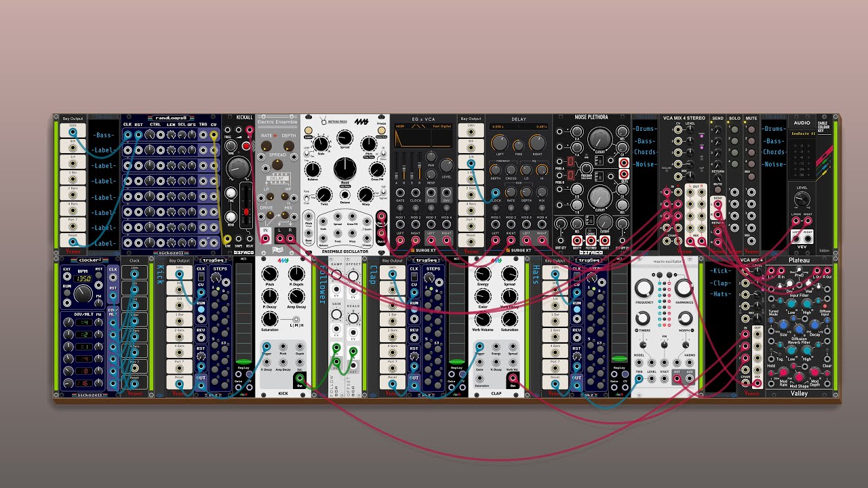Click the DELAY left time display 0.536 s

tap(498, 127)
